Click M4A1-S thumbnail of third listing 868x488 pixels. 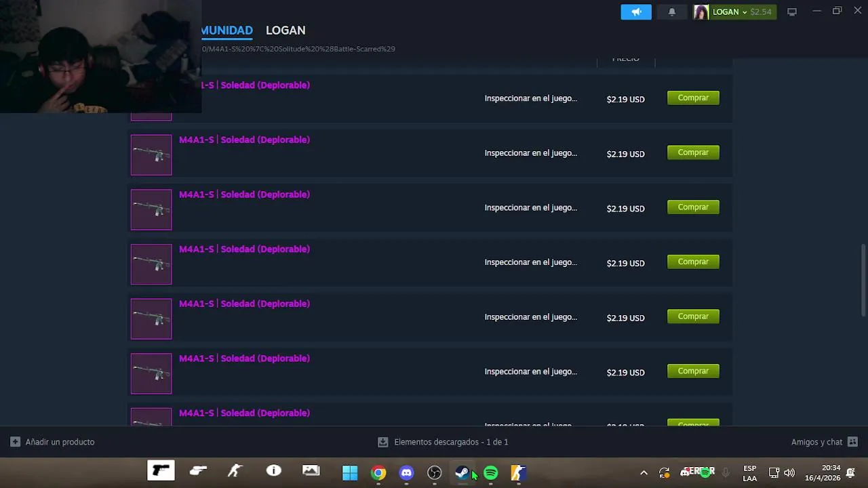(x=151, y=209)
